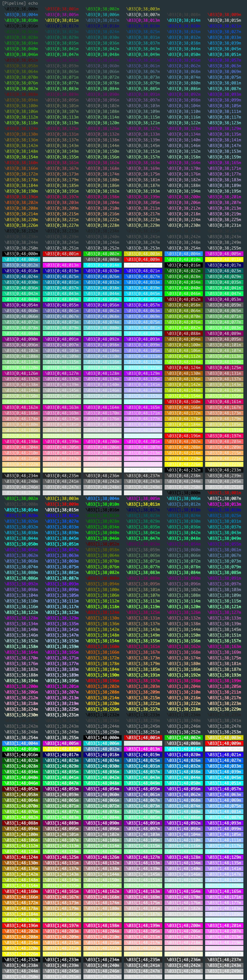This screenshot has height=980, width=247.
Task: Click the black-background entry \033[0;48;000m
Action: point(21,254)
